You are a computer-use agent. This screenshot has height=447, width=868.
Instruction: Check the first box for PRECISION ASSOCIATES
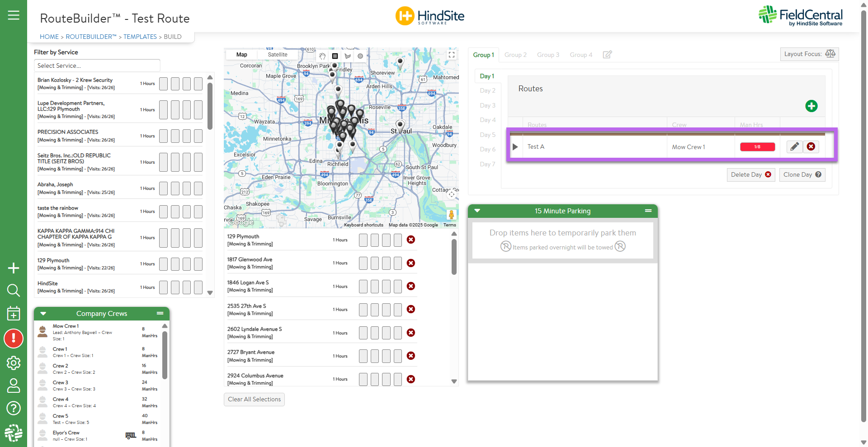(163, 136)
